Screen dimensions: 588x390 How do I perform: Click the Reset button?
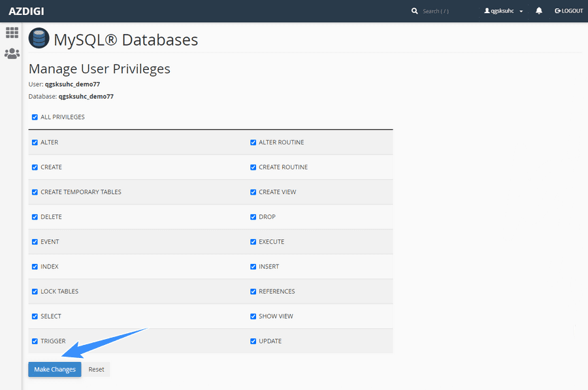coord(97,369)
